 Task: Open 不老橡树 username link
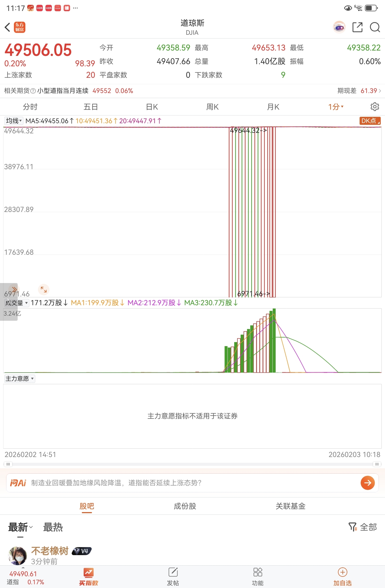click(x=50, y=551)
